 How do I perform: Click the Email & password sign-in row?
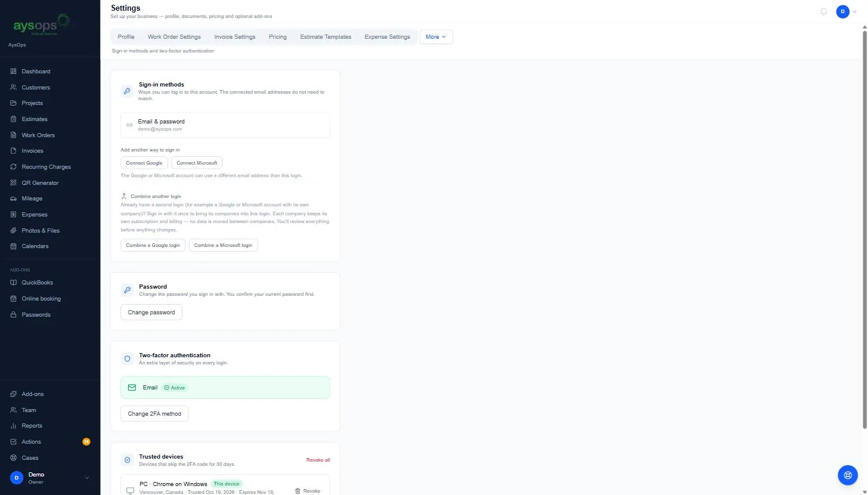225,125
